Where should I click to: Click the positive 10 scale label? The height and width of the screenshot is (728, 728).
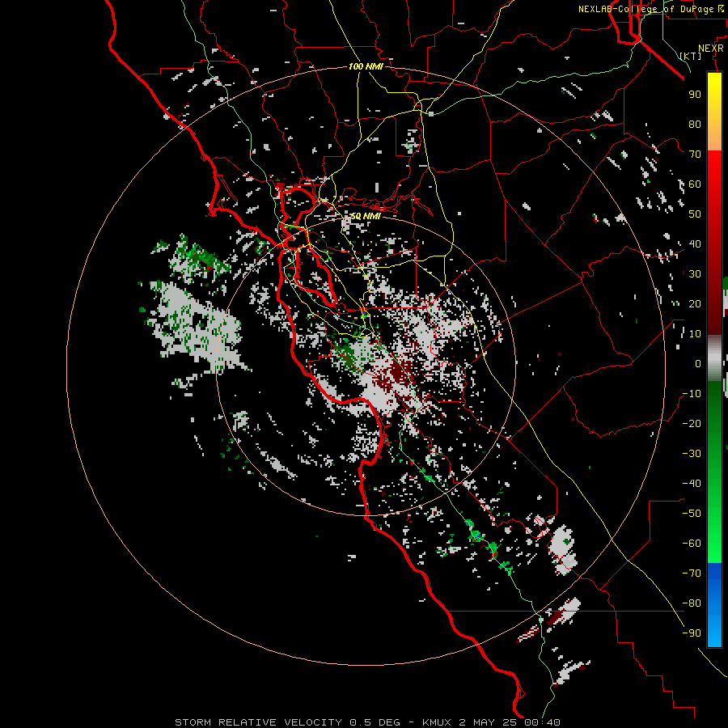coord(695,334)
